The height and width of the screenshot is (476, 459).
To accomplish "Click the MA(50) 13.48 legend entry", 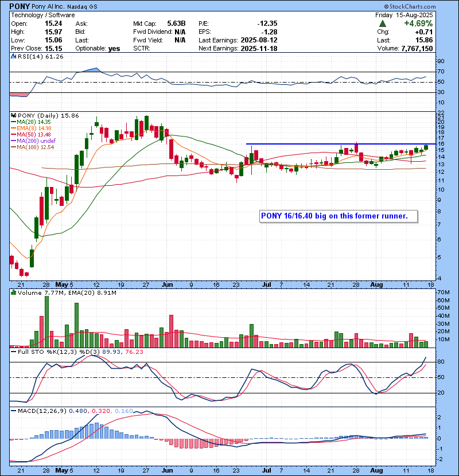I will pos(31,134).
